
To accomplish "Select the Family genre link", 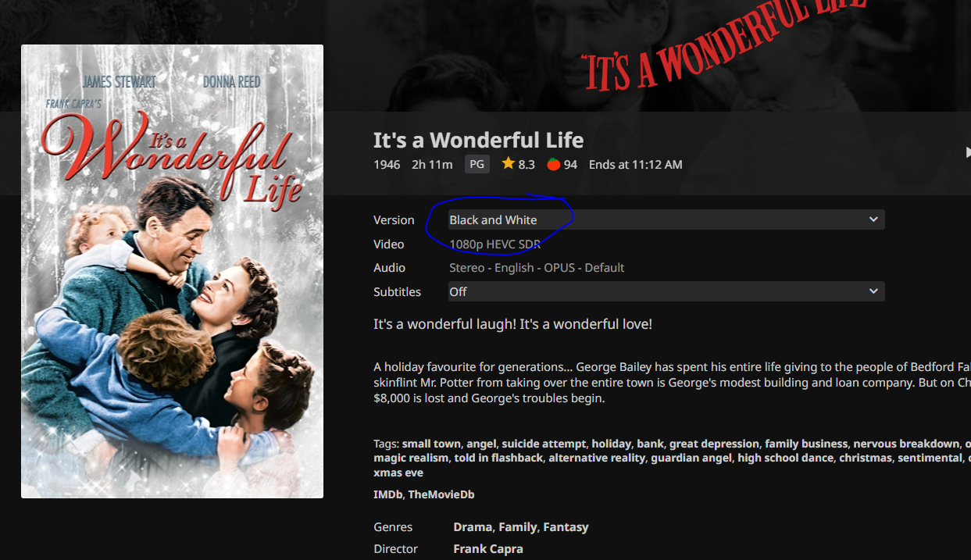I will click(x=517, y=527).
